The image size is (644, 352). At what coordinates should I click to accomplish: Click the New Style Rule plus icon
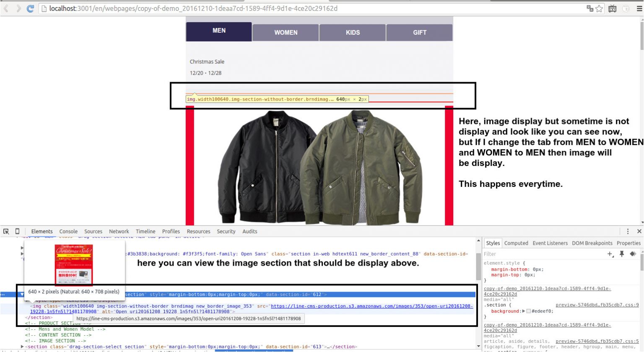(610, 254)
